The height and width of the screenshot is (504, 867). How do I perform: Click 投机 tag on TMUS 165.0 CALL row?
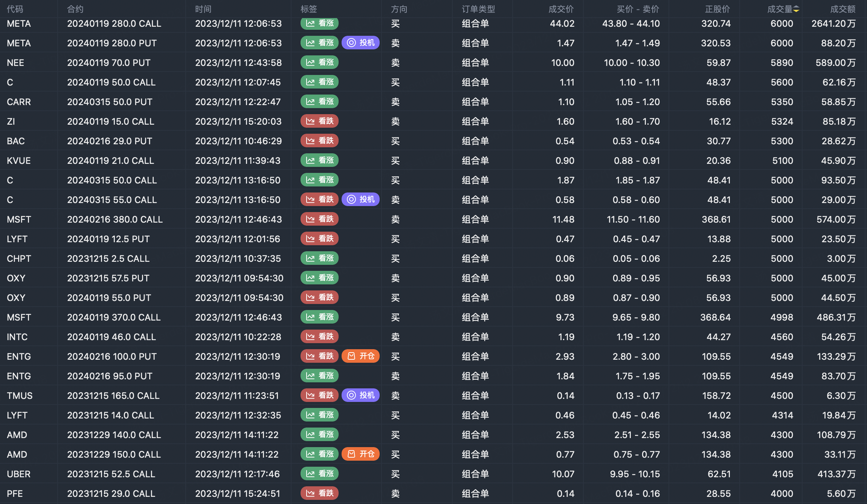(360, 396)
